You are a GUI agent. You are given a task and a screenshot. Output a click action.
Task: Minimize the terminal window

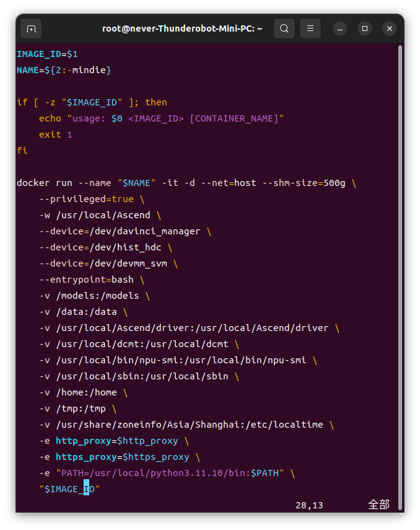[340, 29]
